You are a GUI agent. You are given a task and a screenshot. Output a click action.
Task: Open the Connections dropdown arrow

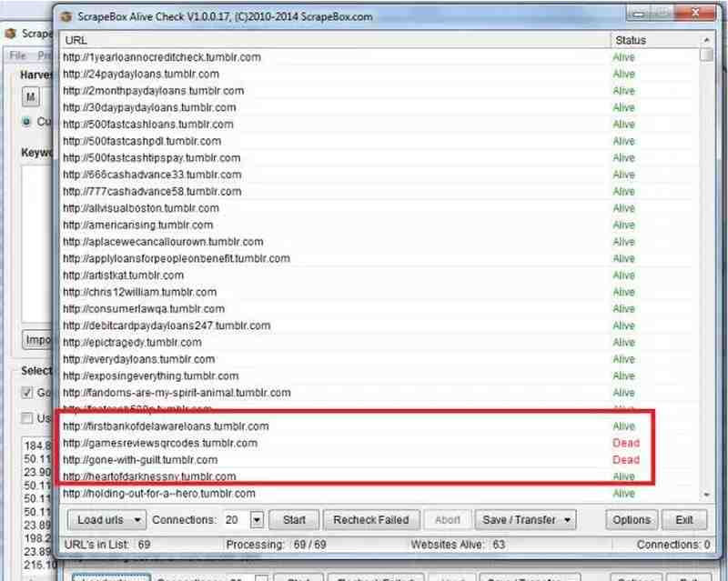click(x=257, y=520)
